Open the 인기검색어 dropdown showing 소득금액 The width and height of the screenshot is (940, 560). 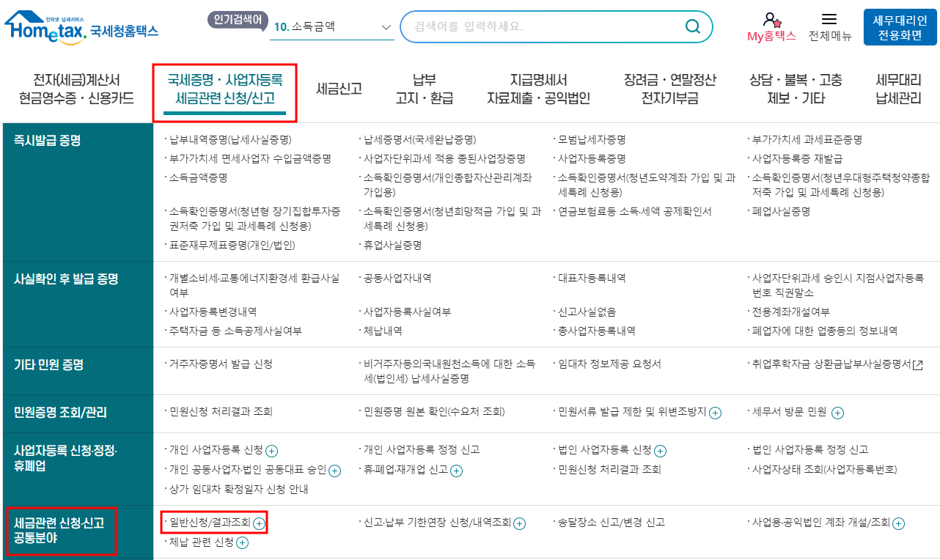[x=332, y=26]
